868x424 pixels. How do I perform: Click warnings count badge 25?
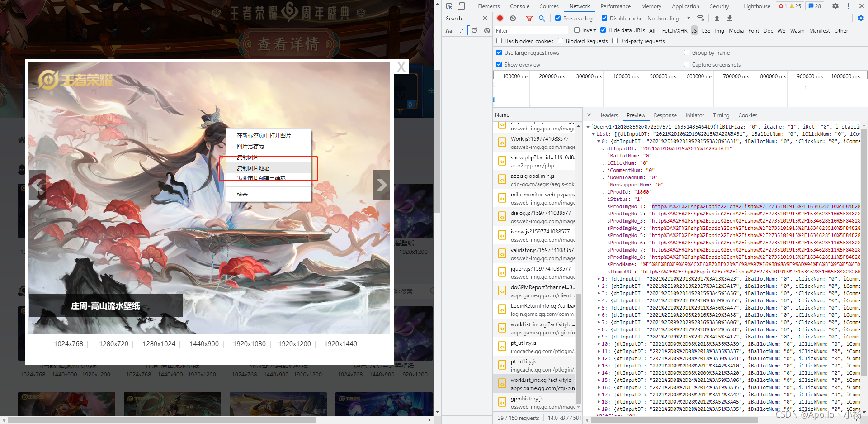(795, 6)
